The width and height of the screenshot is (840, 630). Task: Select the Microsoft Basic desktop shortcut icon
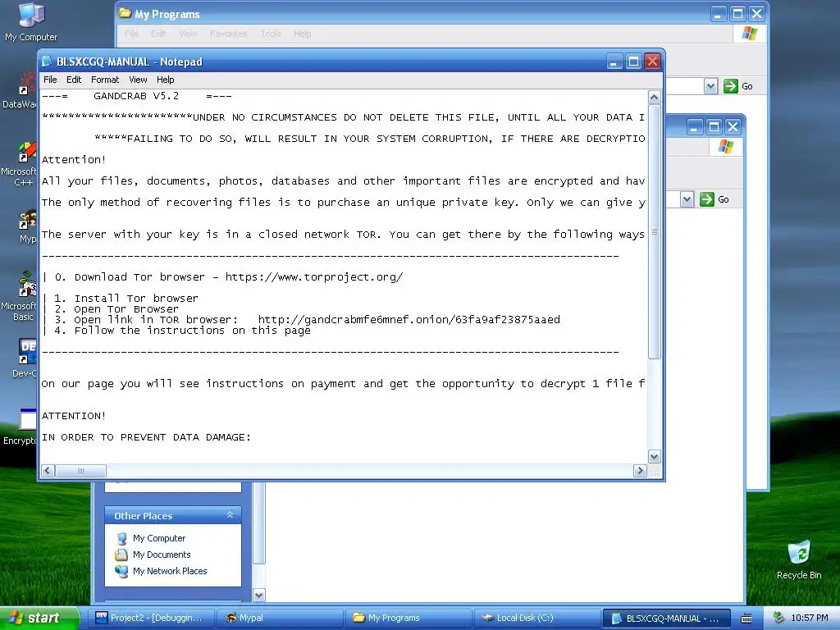point(25,285)
